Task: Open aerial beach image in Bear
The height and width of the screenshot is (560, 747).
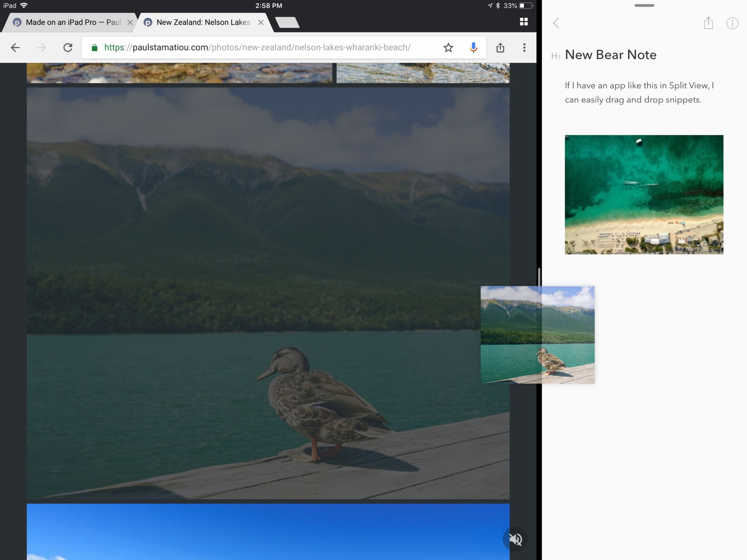Action: point(644,195)
